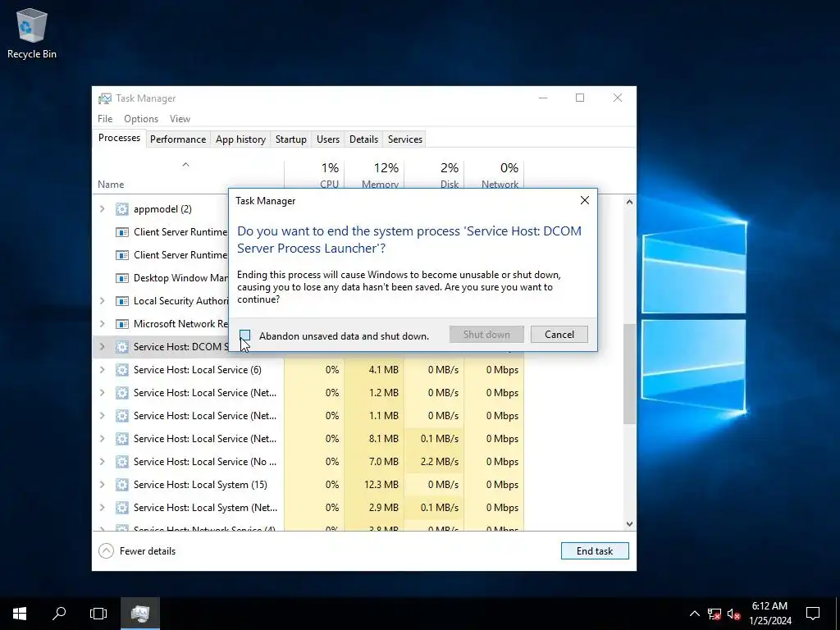This screenshot has height=630, width=840.
Task: Open the network status tray icon
Action: pos(714,614)
